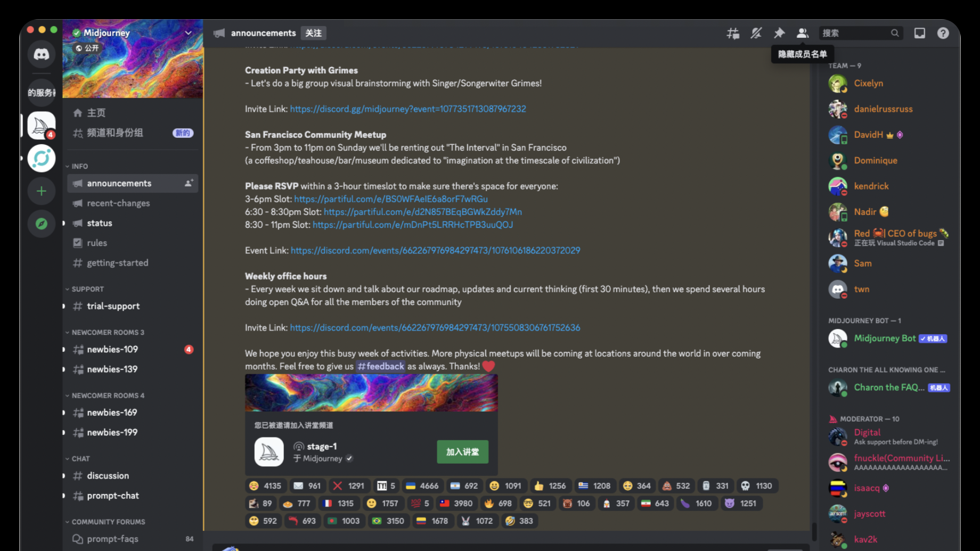The image size is (980, 551).
Task: Open the trial-support channel
Action: click(133, 306)
